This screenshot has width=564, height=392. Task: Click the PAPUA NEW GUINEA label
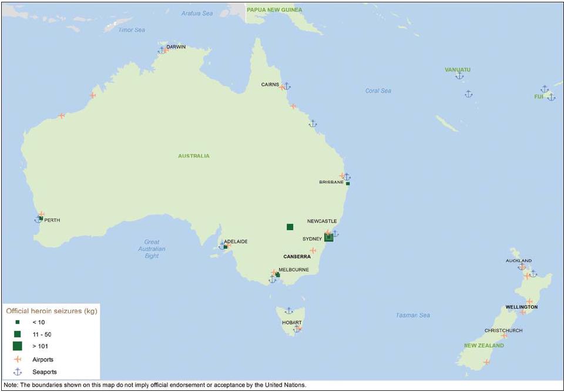tap(274, 10)
